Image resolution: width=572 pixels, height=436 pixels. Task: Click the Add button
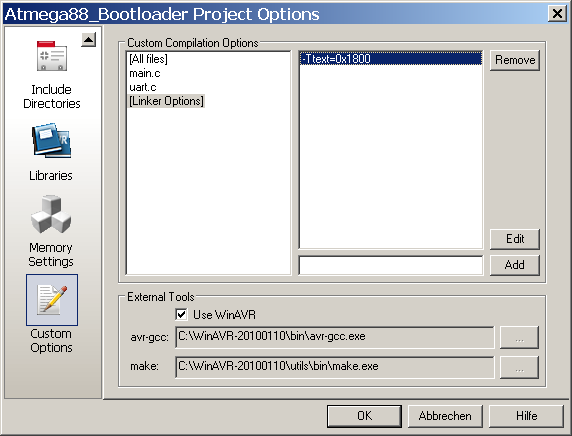pyautogui.click(x=515, y=265)
